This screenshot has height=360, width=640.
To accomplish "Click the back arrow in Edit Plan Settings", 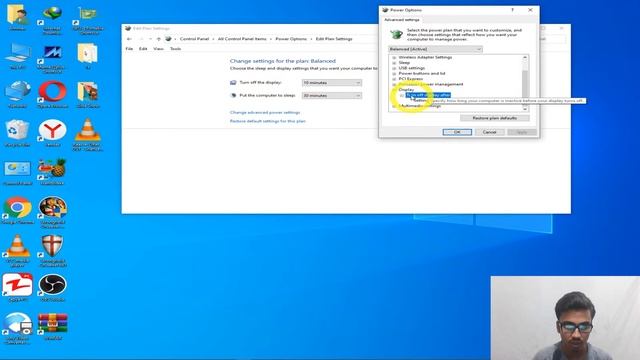I will (129, 39).
